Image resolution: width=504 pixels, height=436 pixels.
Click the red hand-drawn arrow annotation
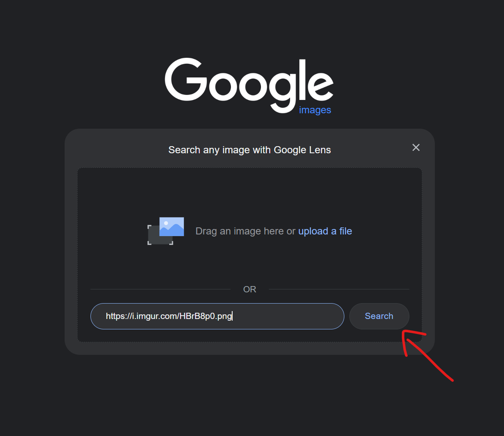[x=425, y=354]
